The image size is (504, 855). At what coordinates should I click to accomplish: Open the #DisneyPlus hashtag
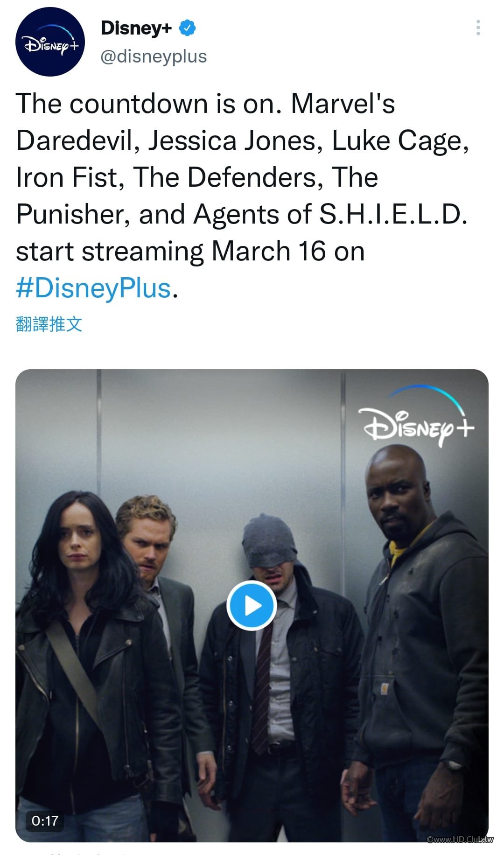(x=93, y=288)
